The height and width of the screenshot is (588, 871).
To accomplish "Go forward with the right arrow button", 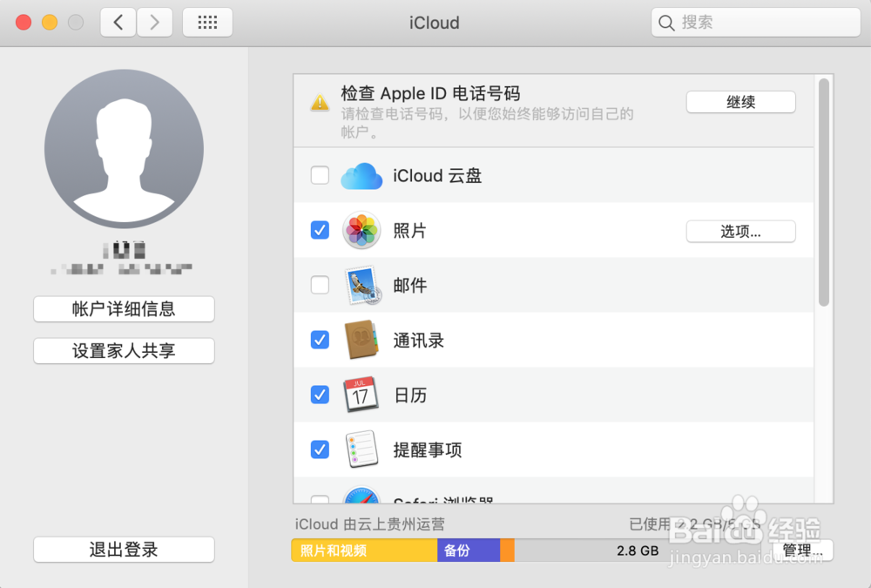I will tap(154, 23).
